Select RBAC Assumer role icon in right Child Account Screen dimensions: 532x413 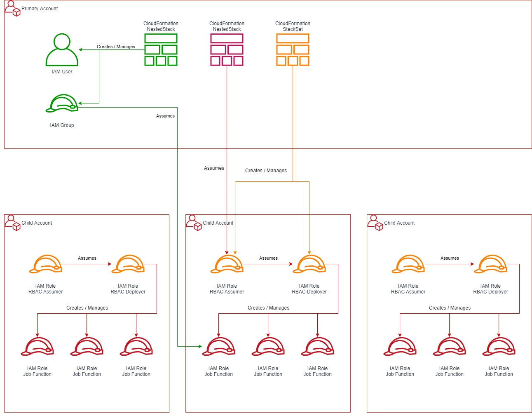pos(408,264)
